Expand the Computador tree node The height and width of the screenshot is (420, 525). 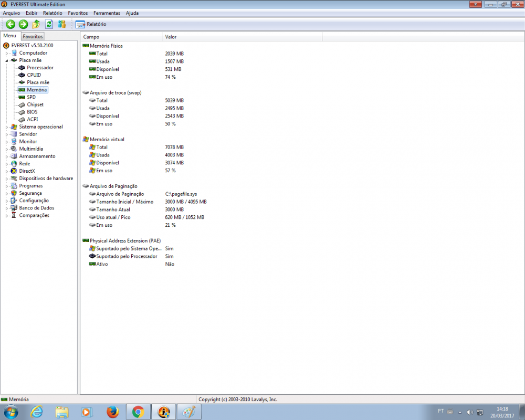coord(7,53)
